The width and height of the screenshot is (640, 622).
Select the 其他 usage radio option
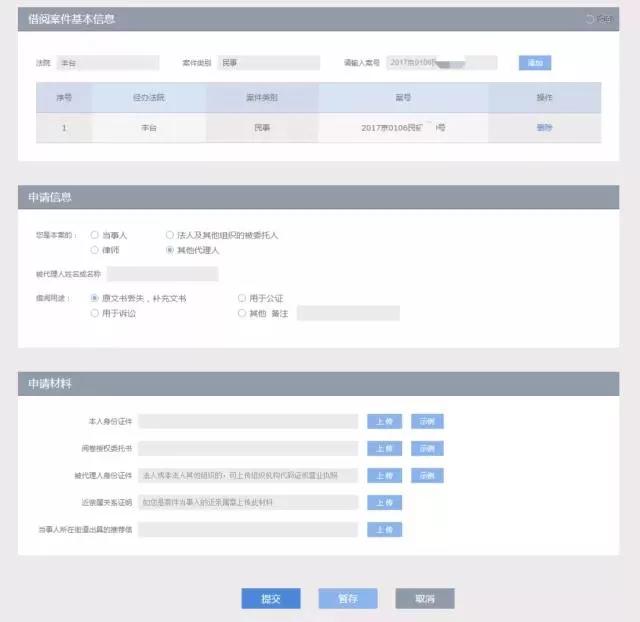coord(242,313)
